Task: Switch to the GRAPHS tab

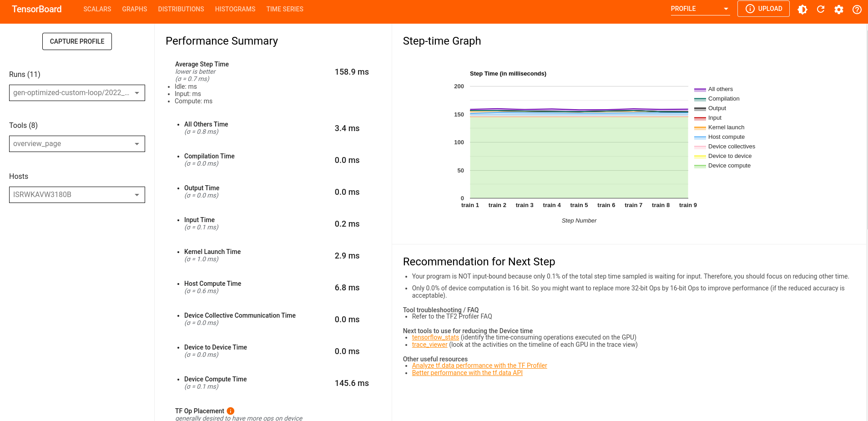Action: click(135, 9)
